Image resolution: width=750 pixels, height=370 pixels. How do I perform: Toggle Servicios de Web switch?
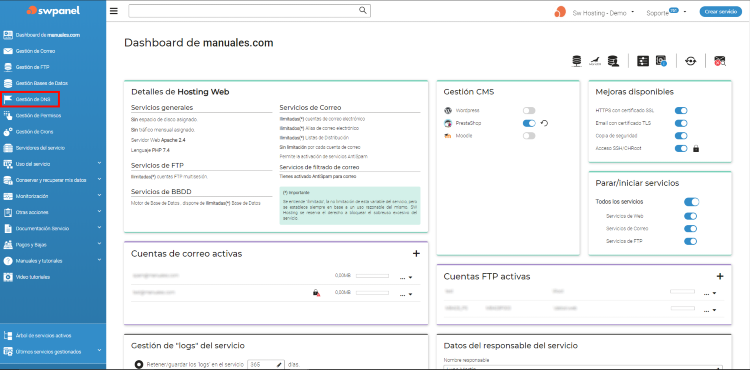691,216
